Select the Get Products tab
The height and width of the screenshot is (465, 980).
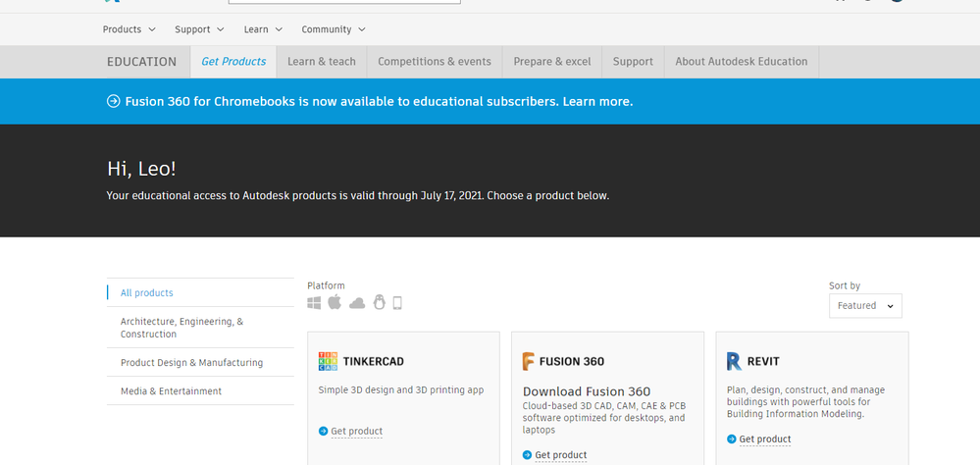233,62
